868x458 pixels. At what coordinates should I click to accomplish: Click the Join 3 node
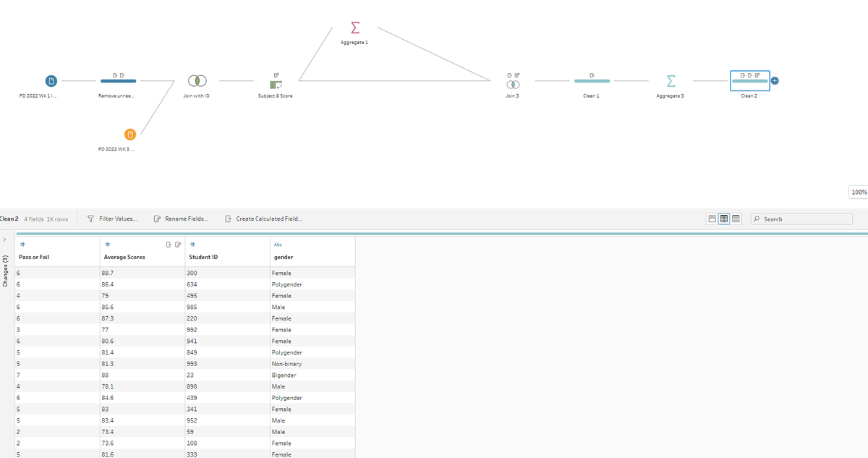514,84
